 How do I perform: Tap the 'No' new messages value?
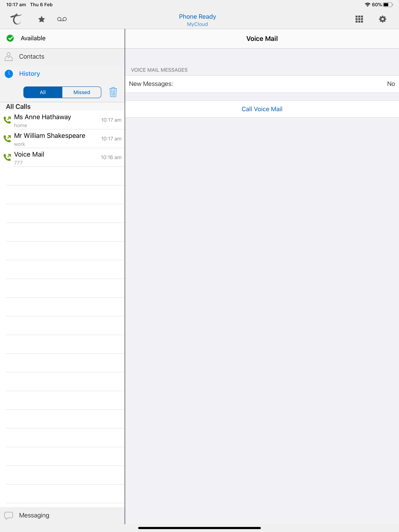[x=391, y=84]
